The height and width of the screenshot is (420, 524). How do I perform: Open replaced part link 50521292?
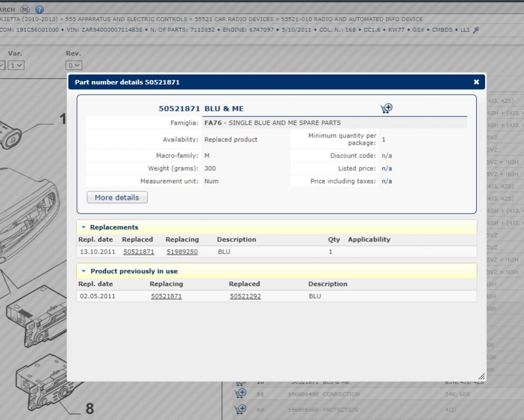coord(245,296)
